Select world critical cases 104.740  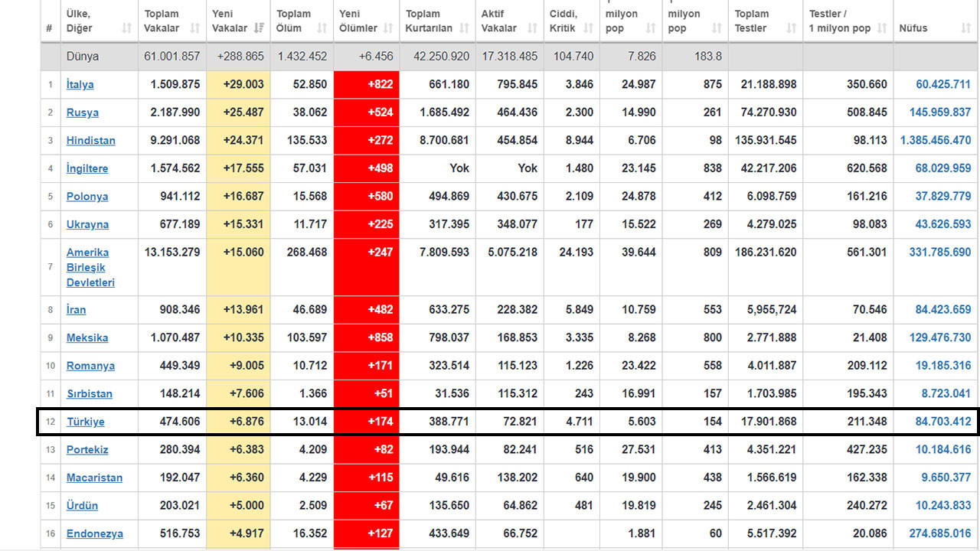click(572, 57)
